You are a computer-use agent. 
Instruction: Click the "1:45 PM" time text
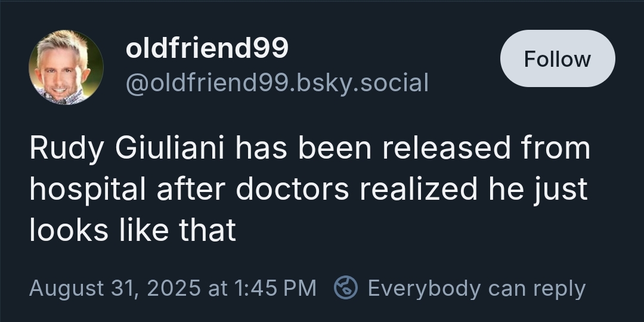click(x=275, y=288)
